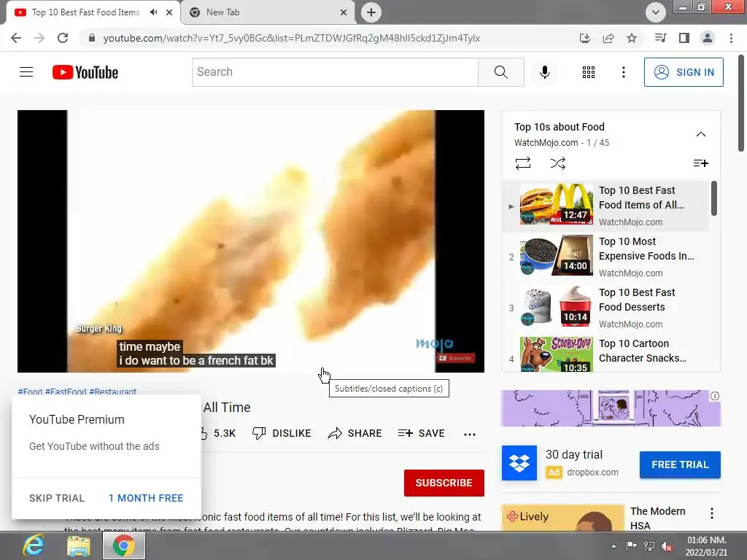Click the Dropbox FREE TRIAL button
The width and height of the screenshot is (747, 560).
point(680,464)
